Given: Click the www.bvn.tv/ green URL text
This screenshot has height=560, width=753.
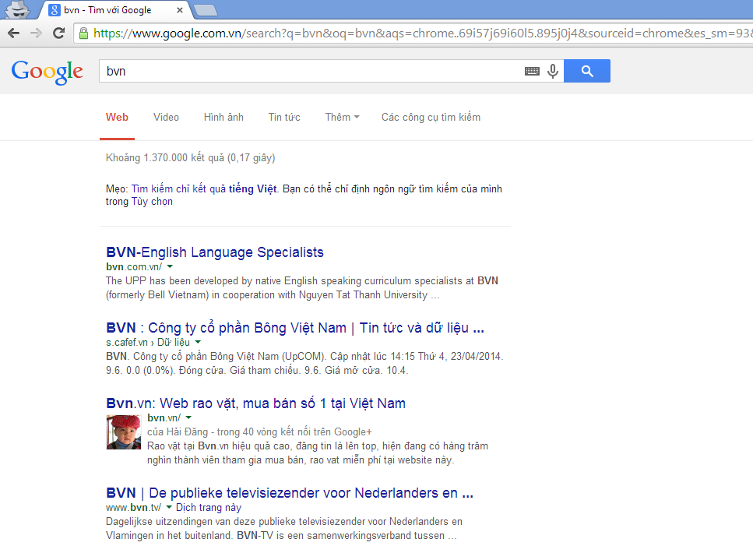Looking at the screenshot, I should [133, 508].
